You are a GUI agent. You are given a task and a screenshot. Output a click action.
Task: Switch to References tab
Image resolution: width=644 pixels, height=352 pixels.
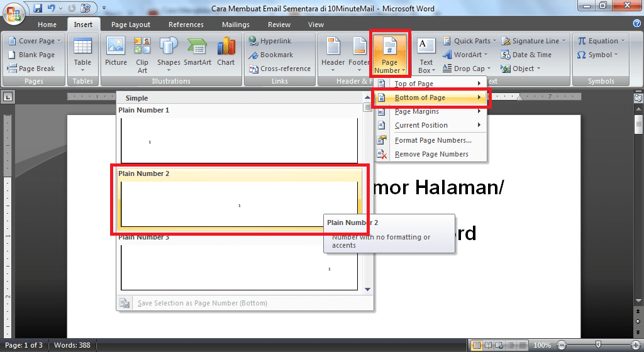(186, 25)
